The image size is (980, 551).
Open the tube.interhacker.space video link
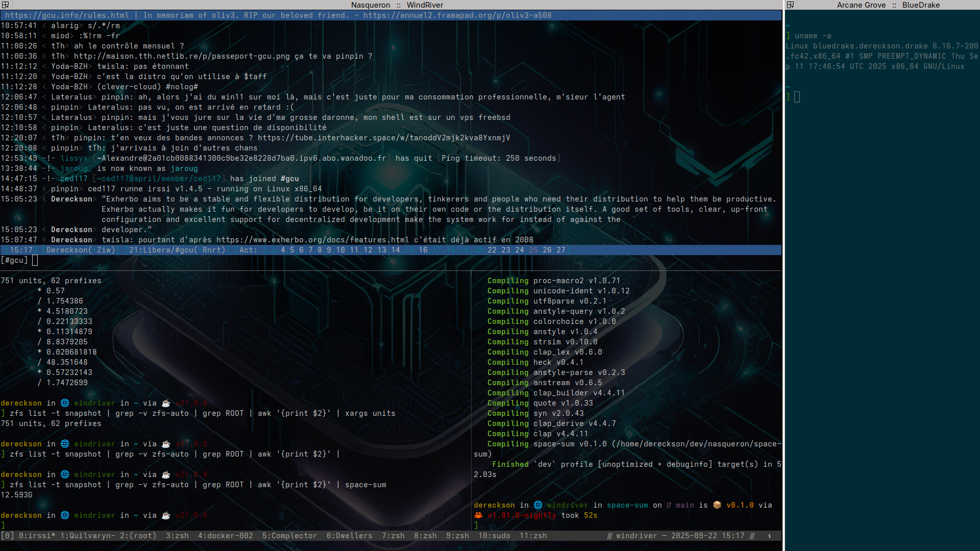click(383, 138)
